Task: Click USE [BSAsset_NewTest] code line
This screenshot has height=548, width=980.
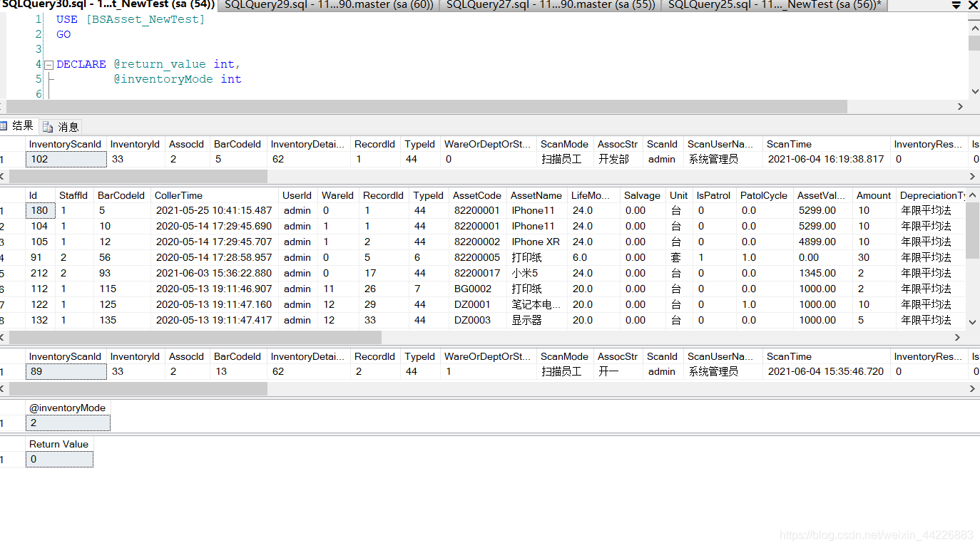Action: coord(131,19)
